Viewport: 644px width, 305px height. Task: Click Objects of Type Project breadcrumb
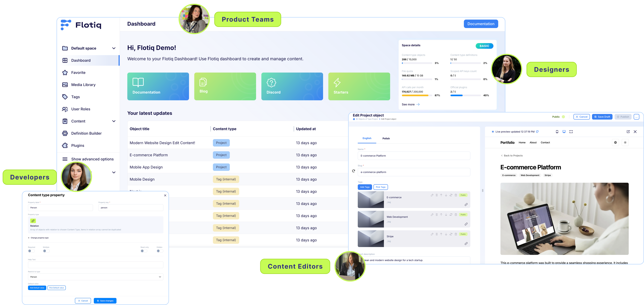click(368, 119)
